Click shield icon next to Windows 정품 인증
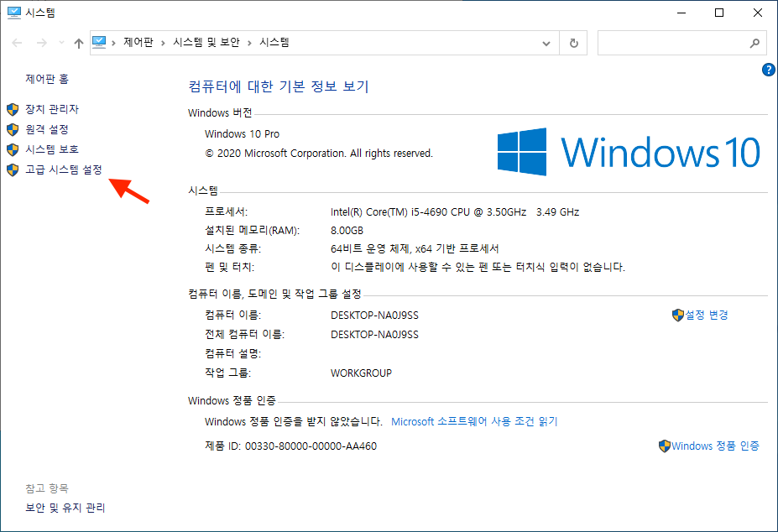Viewport: 778px width, 532px height. 665,446
